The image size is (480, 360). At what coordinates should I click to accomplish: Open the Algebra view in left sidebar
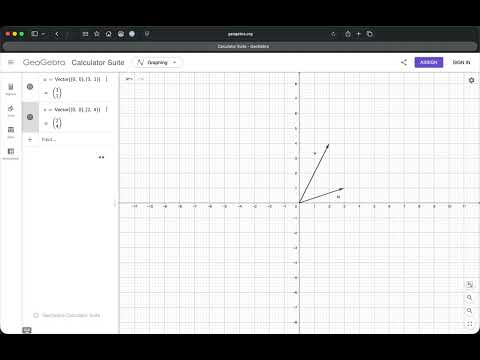(11, 89)
